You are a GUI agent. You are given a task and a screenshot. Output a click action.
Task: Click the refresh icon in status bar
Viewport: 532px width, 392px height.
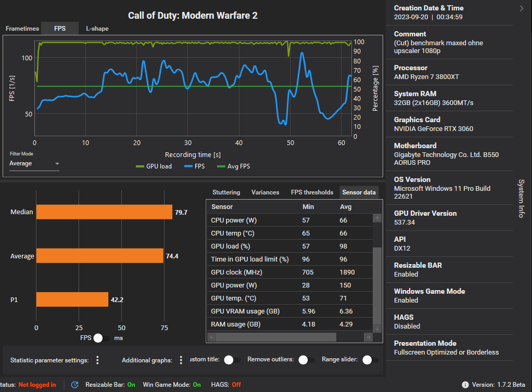pyautogui.click(x=74, y=385)
